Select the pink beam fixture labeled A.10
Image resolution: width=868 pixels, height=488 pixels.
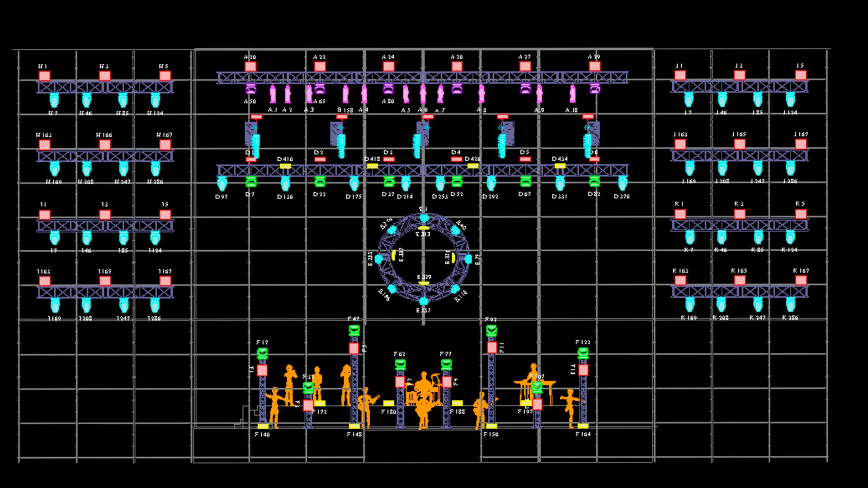click(573, 94)
